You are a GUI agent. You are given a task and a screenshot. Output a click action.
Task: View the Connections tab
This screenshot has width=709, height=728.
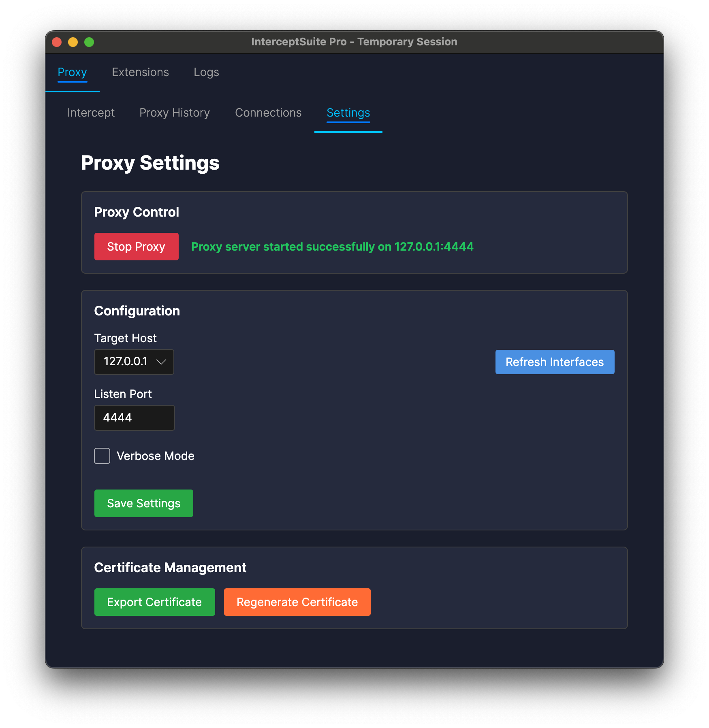[268, 113]
